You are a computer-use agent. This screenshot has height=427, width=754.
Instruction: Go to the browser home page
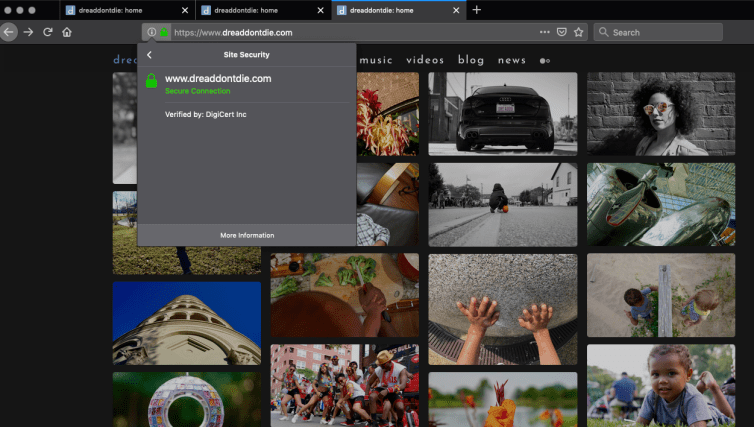(x=66, y=32)
